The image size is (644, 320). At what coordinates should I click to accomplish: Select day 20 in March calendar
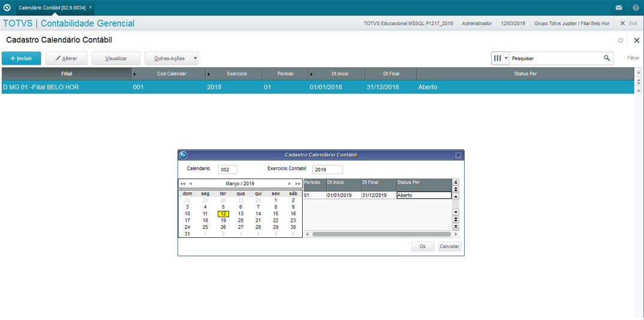click(240, 221)
